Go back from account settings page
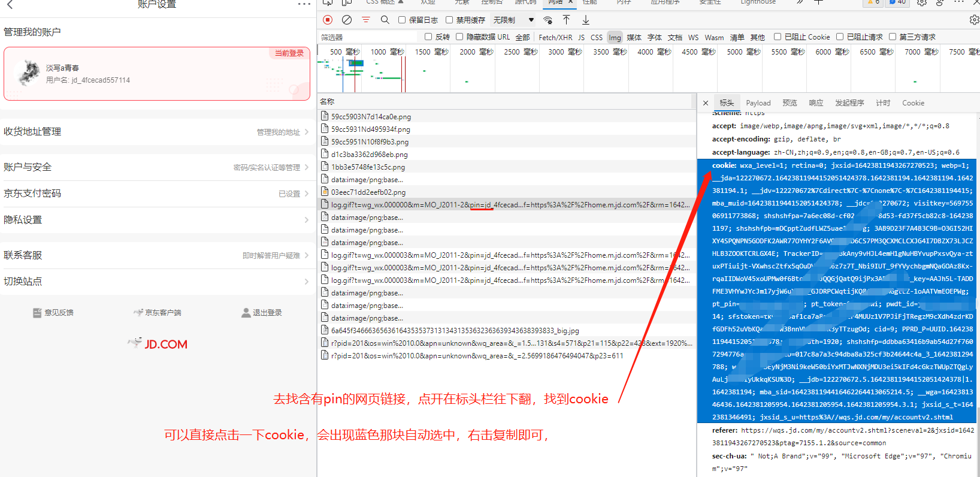Screen dimensions: 980x477 pyautogui.click(x=10, y=4)
